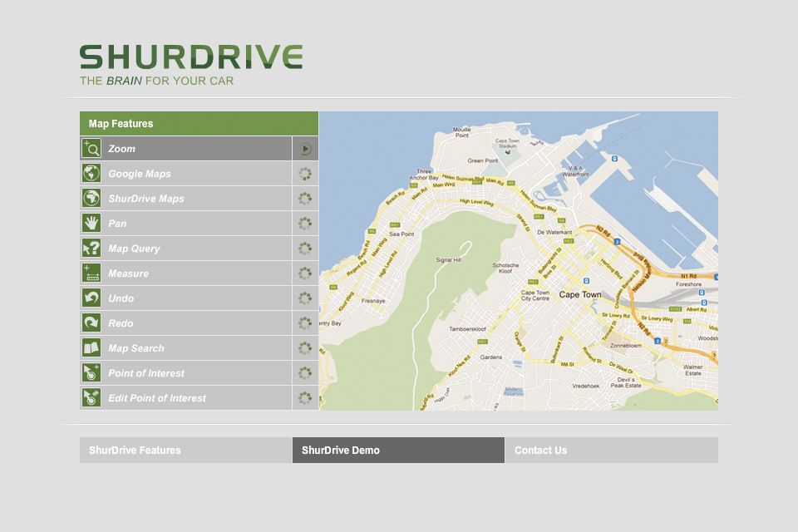Screen dimensions: 798x532
Task: Click the play arrow beside Zoom
Action: [x=305, y=149]
